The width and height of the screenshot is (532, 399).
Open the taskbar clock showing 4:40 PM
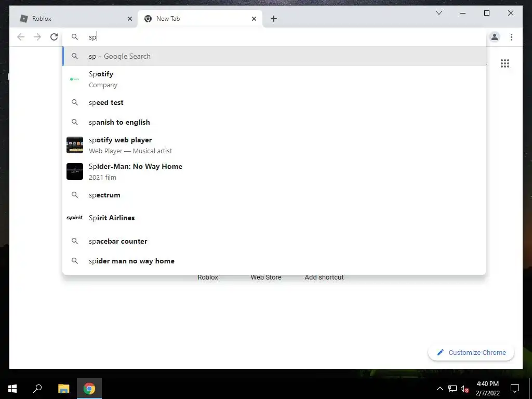pos(487,389)
